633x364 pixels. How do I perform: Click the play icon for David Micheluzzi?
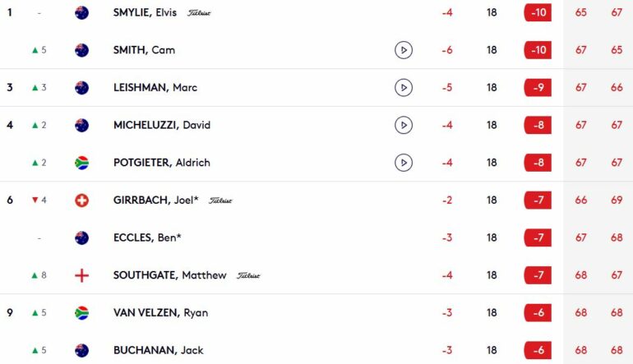(404, 125)
